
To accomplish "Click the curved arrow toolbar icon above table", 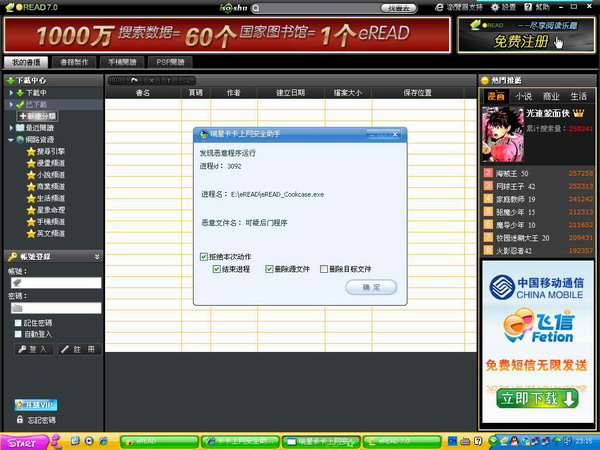I will [134, 80].
